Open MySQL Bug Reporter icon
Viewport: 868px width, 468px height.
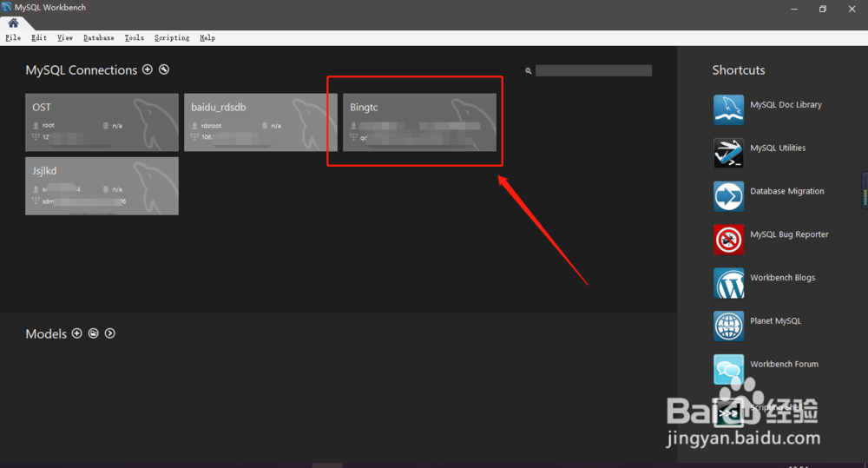click(728, 239)
